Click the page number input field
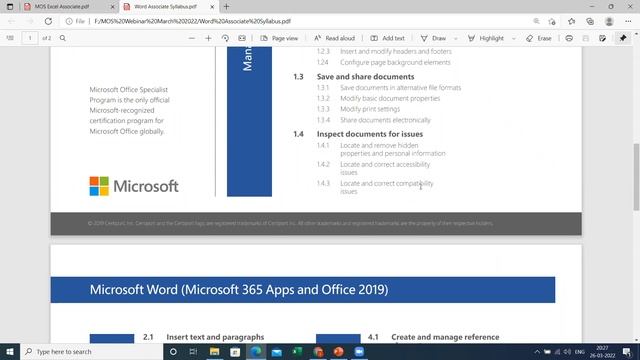Image resolution: width=640 pixels, height=360 pixels. coord(30,38)
